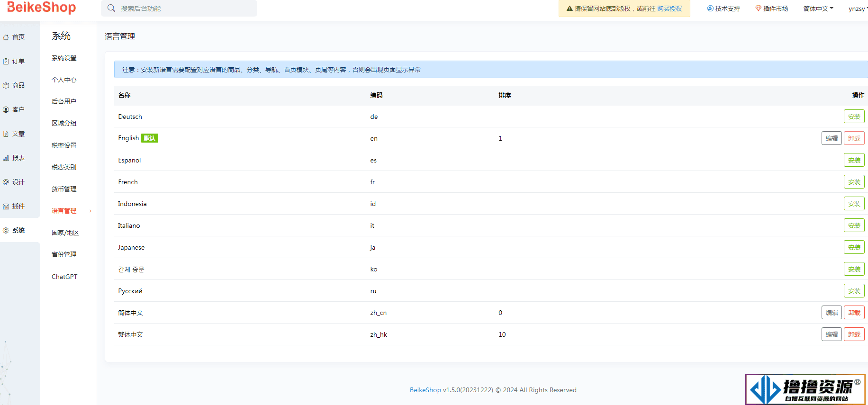
Task: Click the articles document icon
Action: pos(6,134)
